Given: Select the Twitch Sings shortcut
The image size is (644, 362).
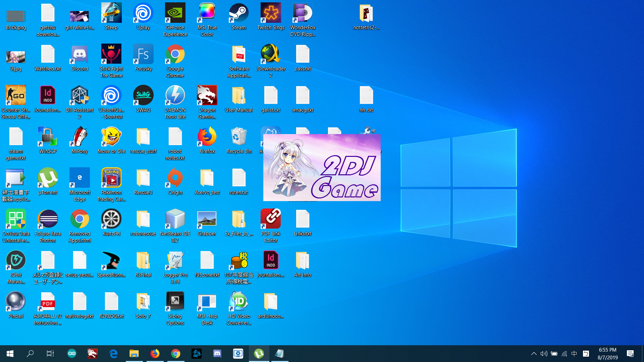Looking at the screenshot, I should point(271,17).
